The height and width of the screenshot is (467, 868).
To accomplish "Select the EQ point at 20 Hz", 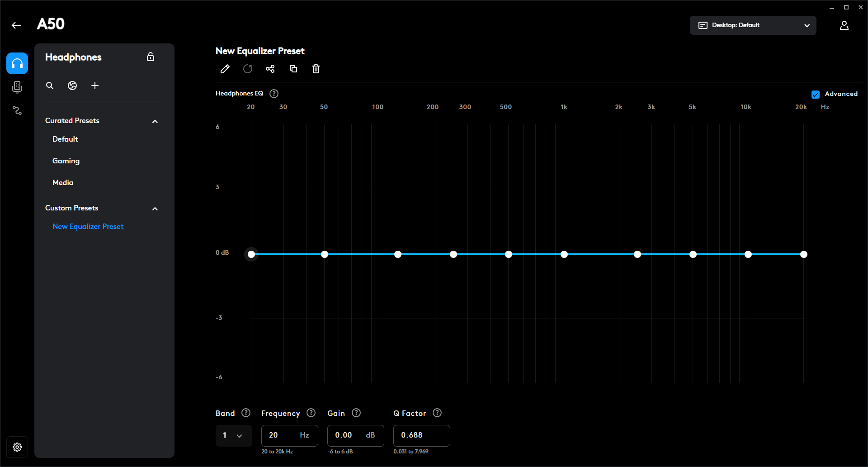I will click(251, 254).
